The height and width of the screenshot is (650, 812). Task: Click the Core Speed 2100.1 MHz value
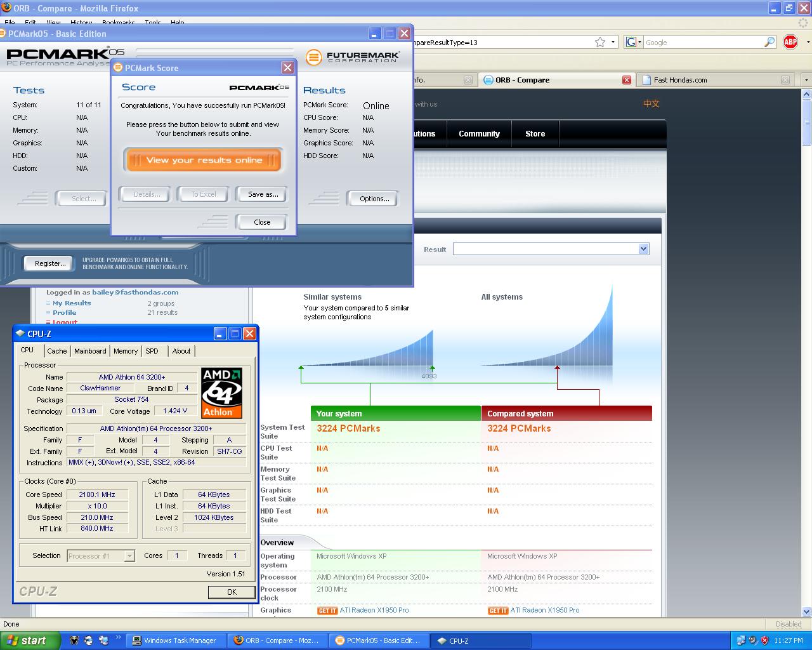click(97, 494)
